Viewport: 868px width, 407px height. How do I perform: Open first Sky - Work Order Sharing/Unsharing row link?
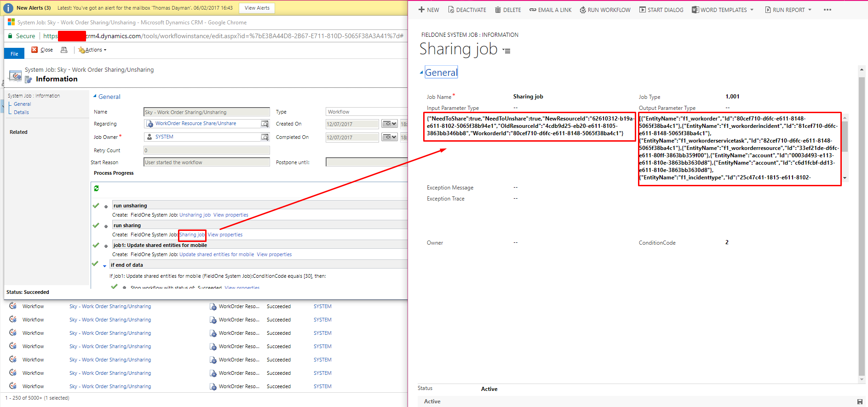110,306
